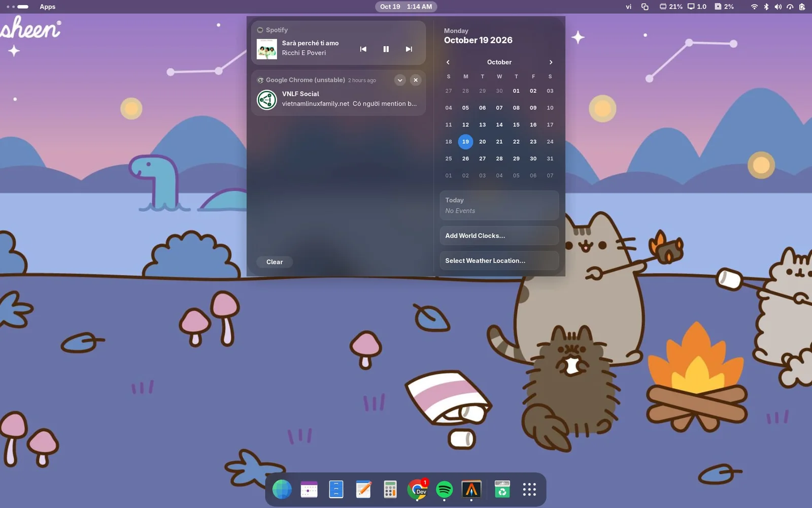812x508 pixels.
Task: Open Chrome Dev in dock
Action: (417, 490)
